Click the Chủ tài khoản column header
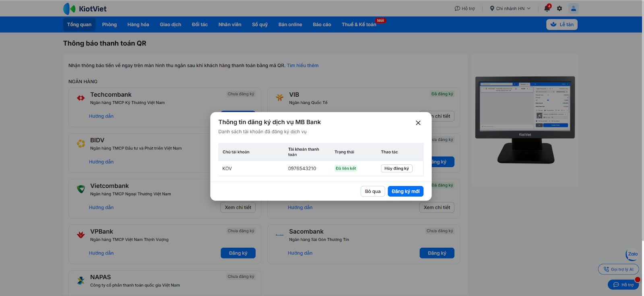 click(x=236, y=152)
